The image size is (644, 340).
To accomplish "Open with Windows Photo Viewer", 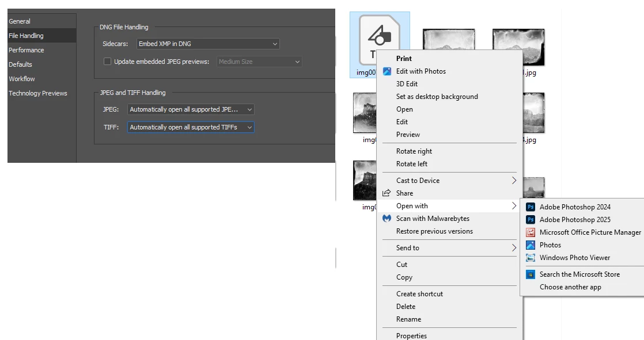I will (582, 258).
